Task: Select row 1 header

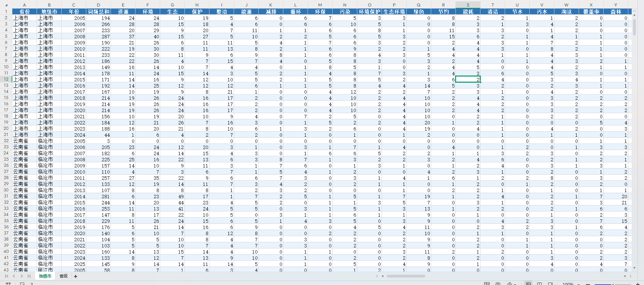Action: coord(6,11)
